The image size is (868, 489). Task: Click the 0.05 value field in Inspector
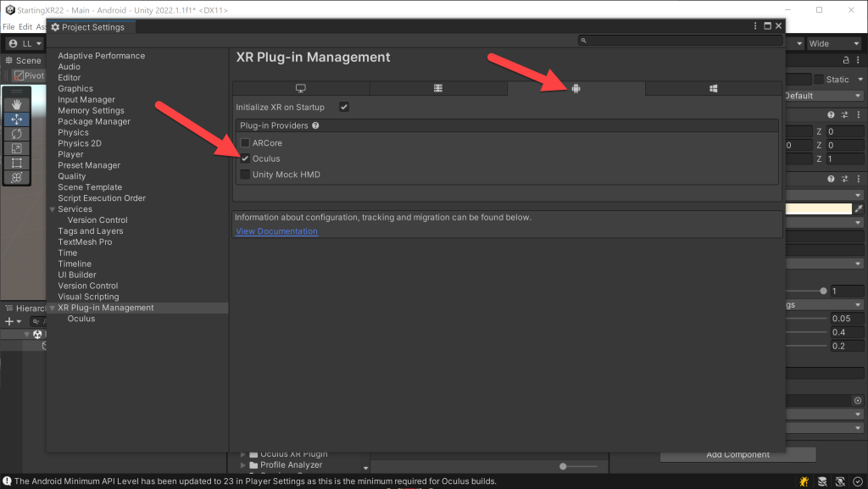(847, 319)
